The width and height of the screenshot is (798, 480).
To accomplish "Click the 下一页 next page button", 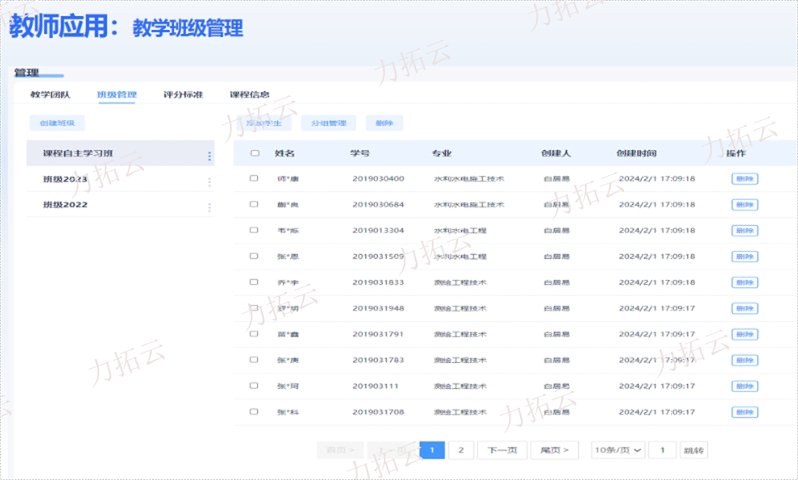I will (x=502, y=450).
